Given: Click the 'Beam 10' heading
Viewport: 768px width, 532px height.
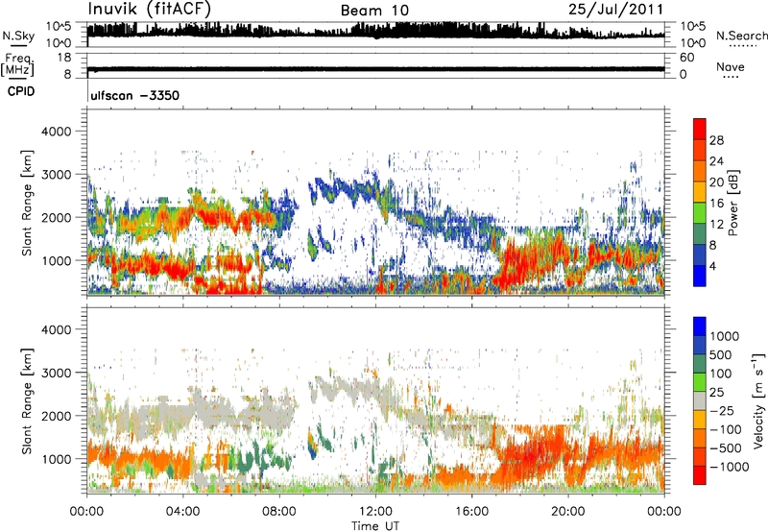Looking at the screenshot, I should click(374, 11).
